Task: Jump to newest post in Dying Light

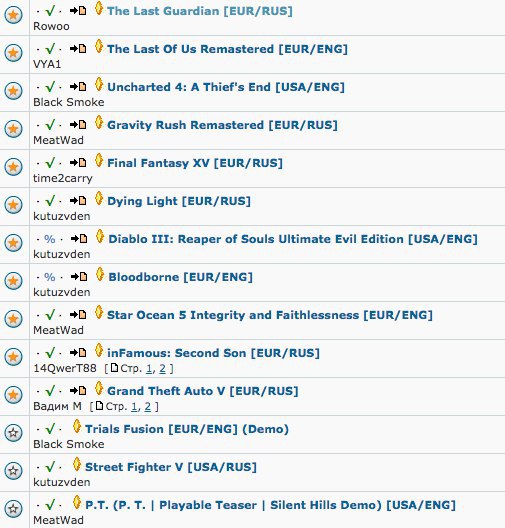Action: click(x=78, y=201)
